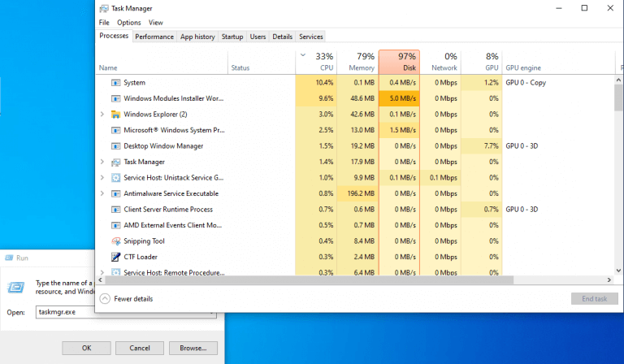This screenshot has width=624, height=364.
Task: Sort processes by the GPU column
Action: 482,62
